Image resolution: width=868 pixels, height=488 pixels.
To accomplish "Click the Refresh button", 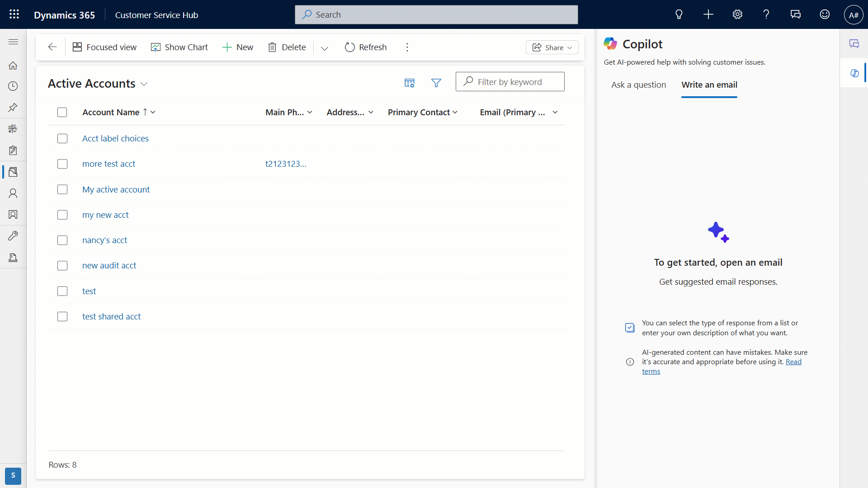I will 365,47.
